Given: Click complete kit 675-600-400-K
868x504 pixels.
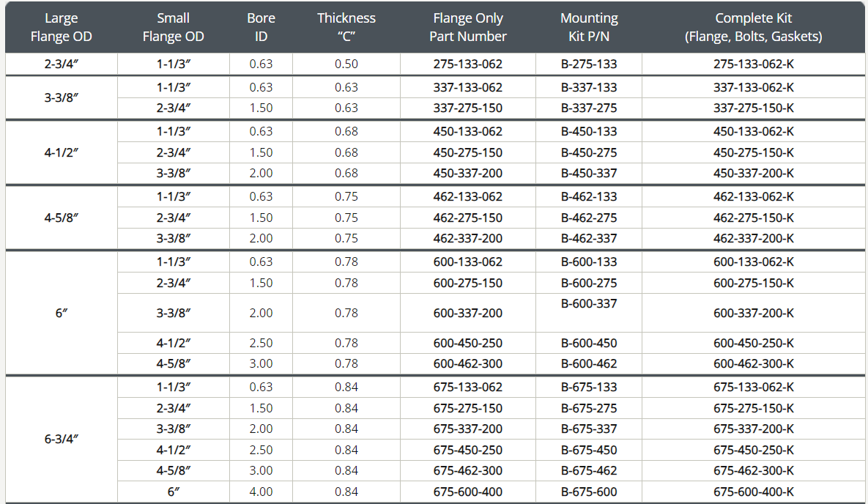Looking at the screenshot, I should [x=754, y=492].
